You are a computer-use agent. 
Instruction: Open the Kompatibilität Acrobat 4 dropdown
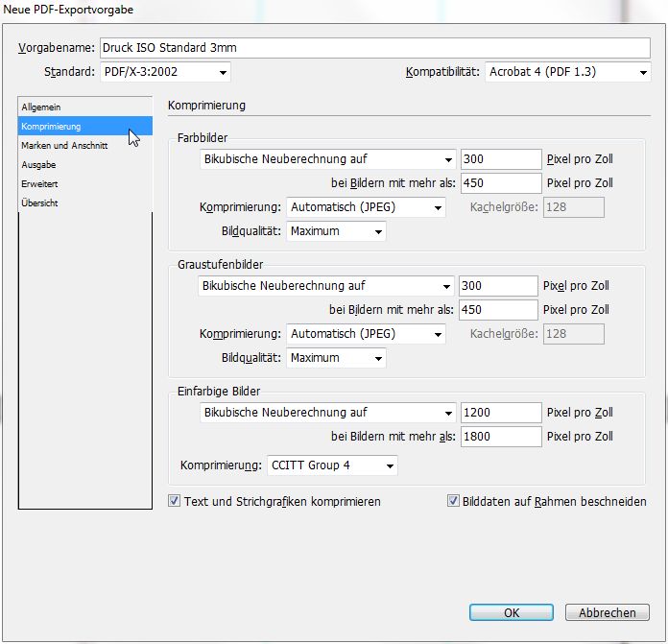[566, 72]
